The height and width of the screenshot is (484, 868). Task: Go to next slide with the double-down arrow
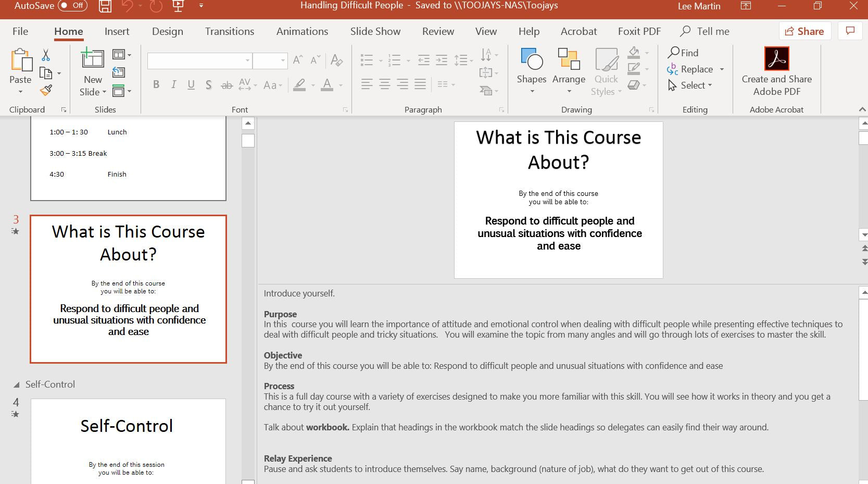click(864, 261)
